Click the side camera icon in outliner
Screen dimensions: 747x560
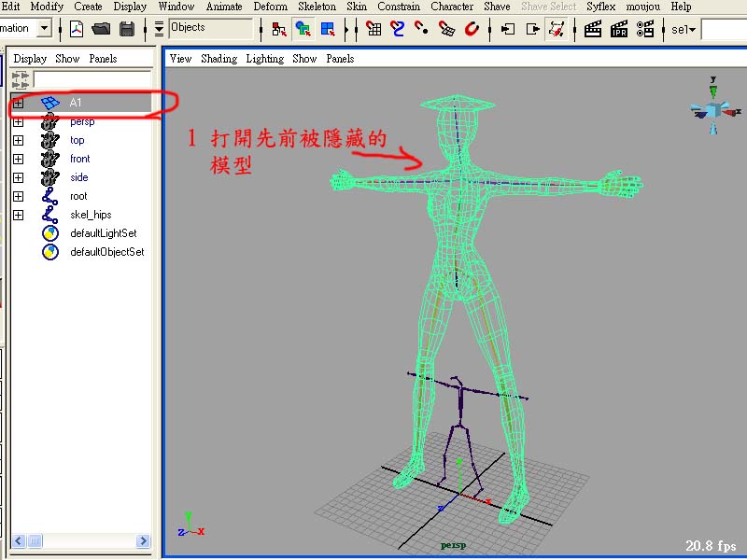(50, 177)
